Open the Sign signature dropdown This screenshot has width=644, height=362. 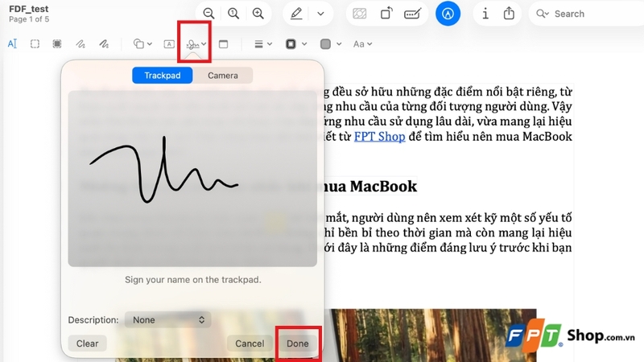point(196,44)
